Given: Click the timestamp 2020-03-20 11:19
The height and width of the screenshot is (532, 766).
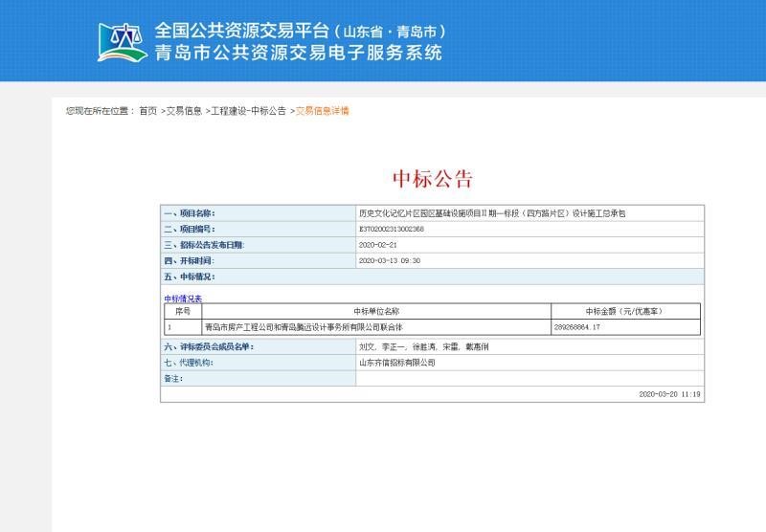Looking at the screenshot, I should [x=669, y=394].
